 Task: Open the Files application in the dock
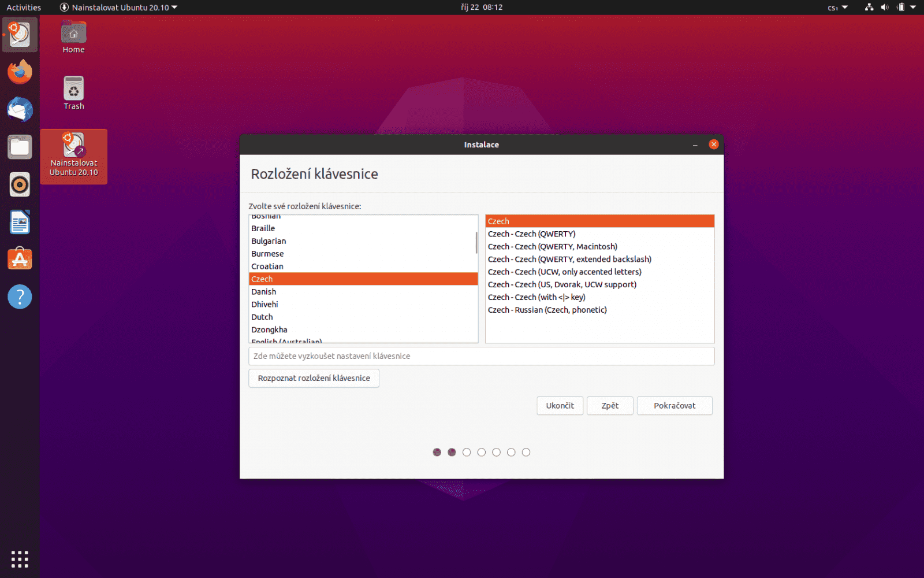click(19, 147)
